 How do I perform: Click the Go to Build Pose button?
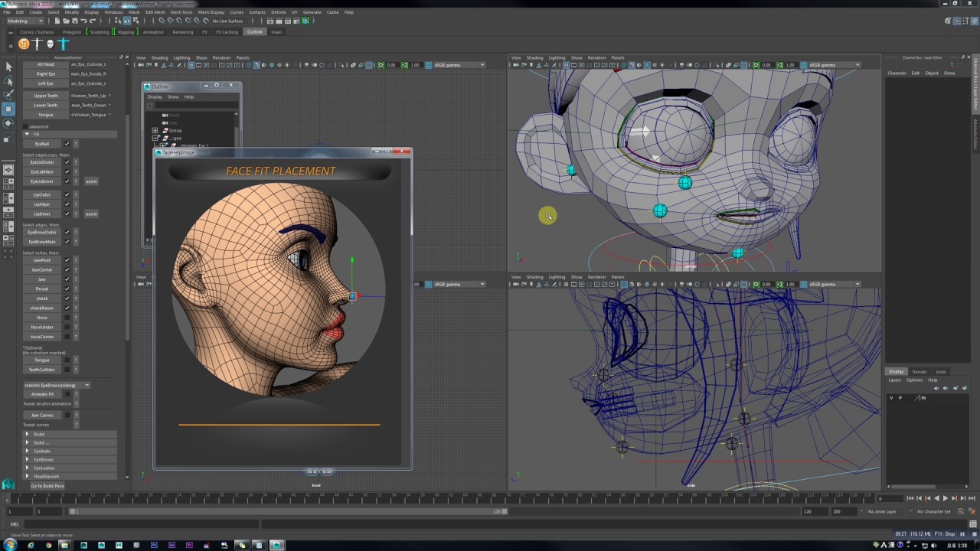(x=47, y=486)
